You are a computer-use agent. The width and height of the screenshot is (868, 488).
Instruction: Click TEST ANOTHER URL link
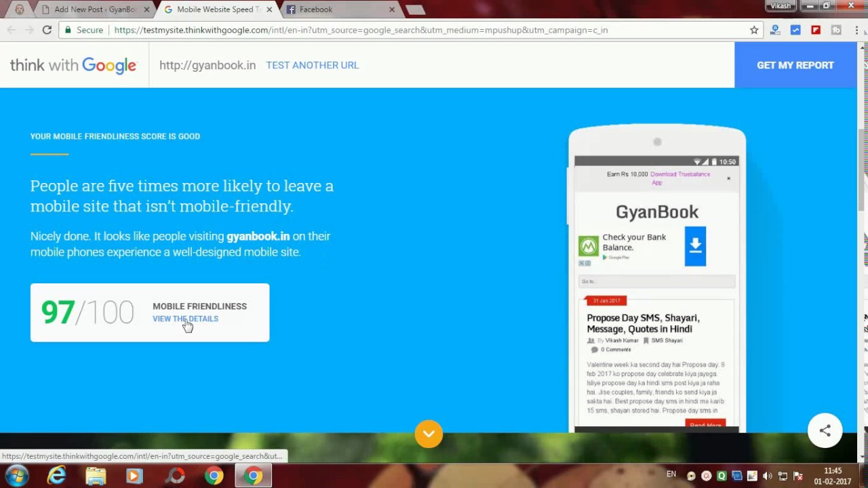coord(312,65)
